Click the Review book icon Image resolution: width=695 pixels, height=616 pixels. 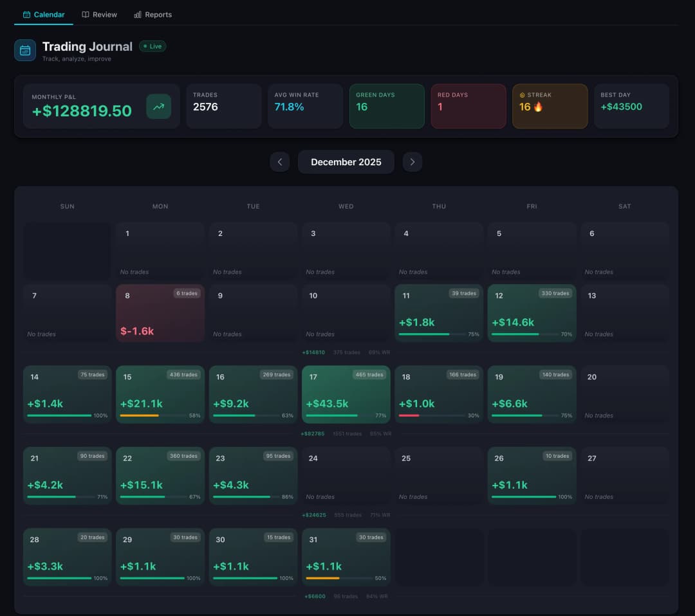pos(84,14)
